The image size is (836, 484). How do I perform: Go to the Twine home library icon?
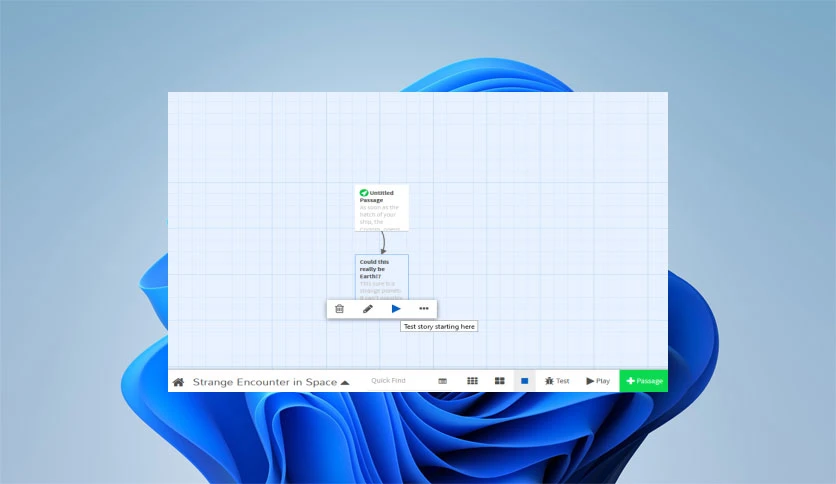[179, 382]
